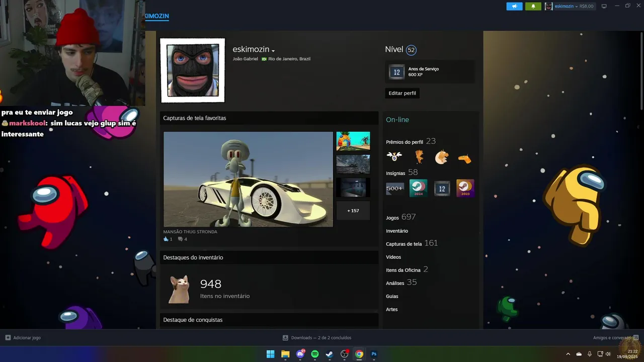Viewport: 644px width, 362px height.
Task: Open Itens da Oficina 2 link
Action: coord(407,269)
